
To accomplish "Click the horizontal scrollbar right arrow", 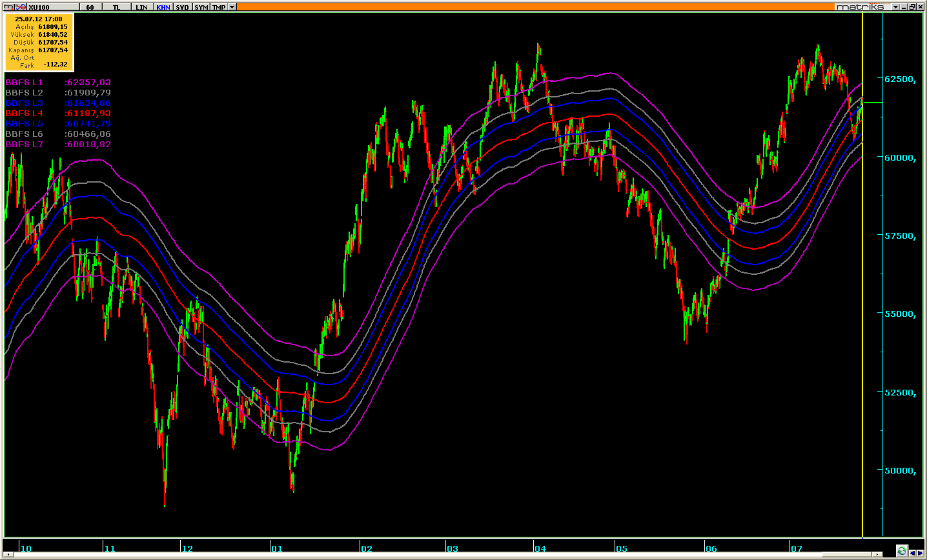I will point(877,554).
